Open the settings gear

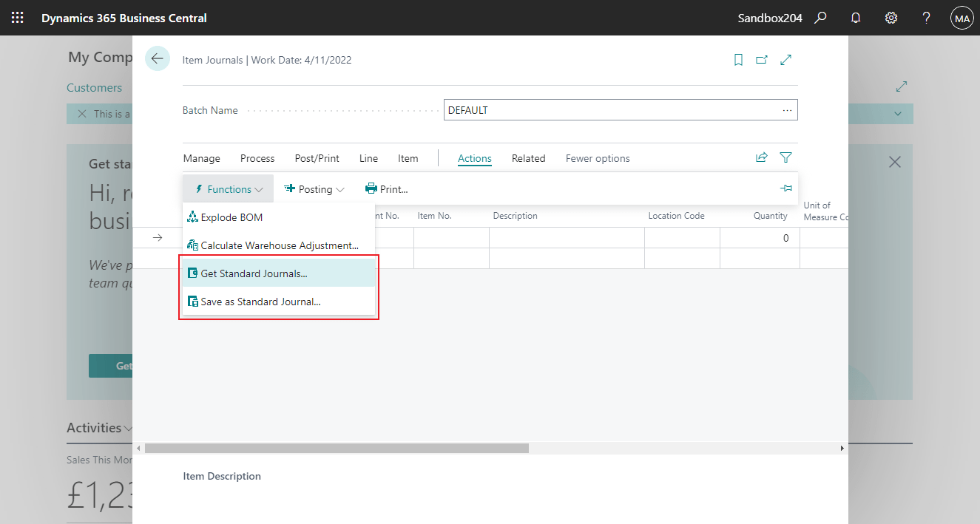891,17
